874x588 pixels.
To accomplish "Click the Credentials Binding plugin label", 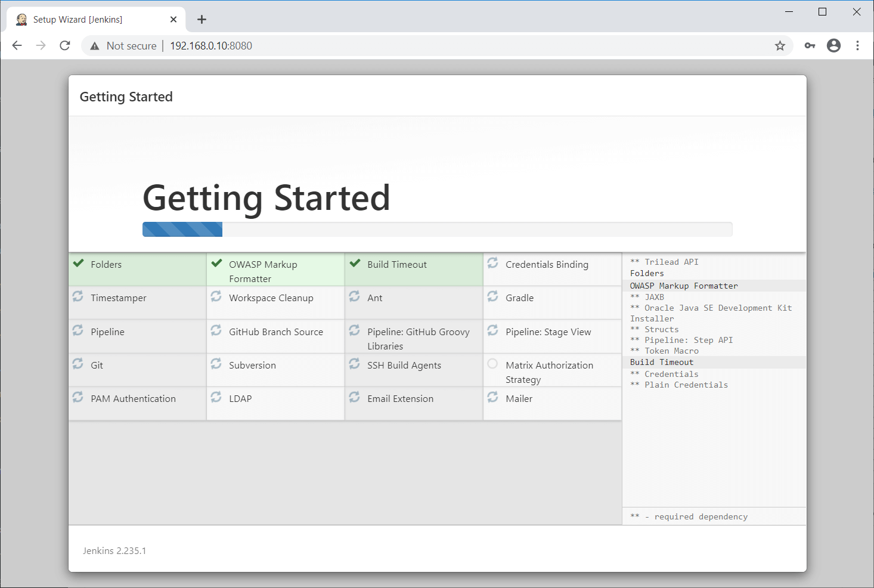I will (547, 265).
